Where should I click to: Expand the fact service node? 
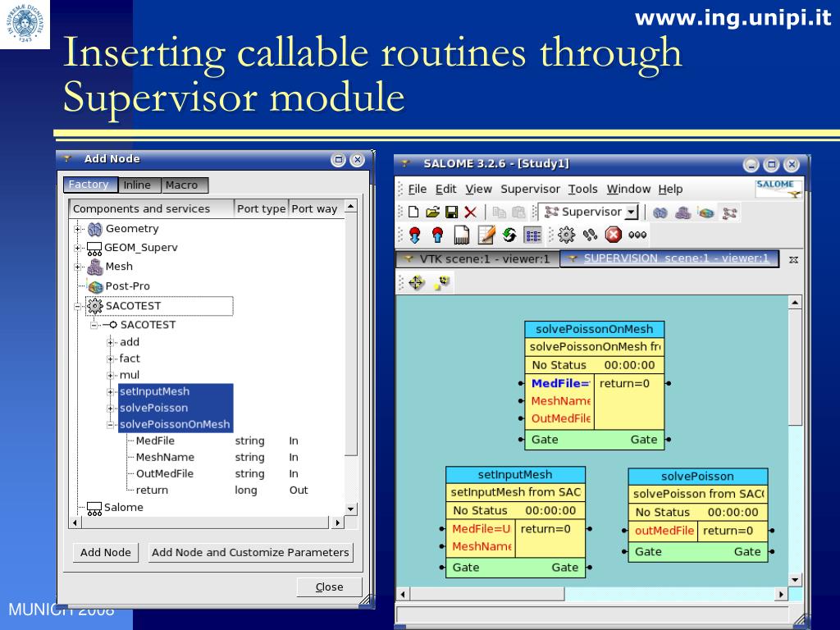pos(111,359)
